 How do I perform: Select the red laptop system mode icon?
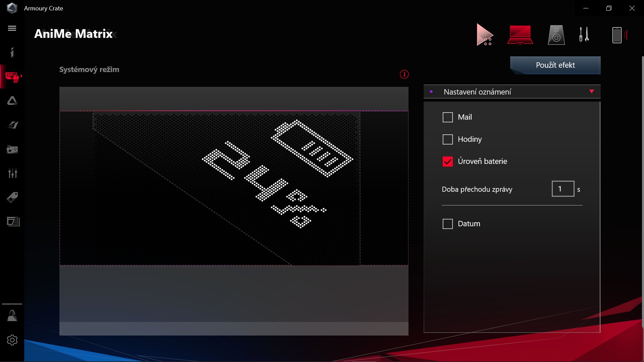click(x=520, y=35)
